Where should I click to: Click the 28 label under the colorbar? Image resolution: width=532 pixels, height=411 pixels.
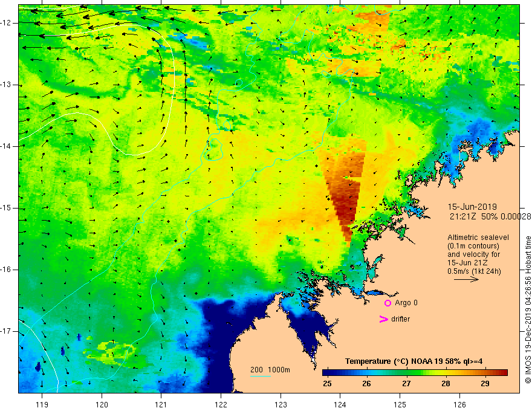[446, 384]
